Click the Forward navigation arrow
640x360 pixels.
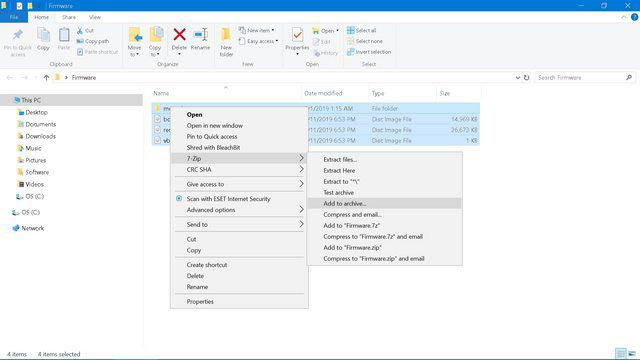tap(24, 78)
